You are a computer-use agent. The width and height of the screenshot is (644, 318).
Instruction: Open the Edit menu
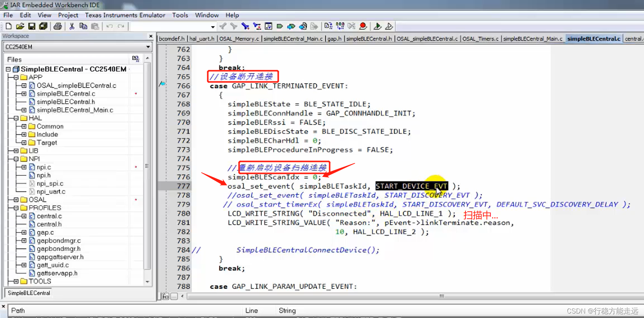[x=25, y=15]
